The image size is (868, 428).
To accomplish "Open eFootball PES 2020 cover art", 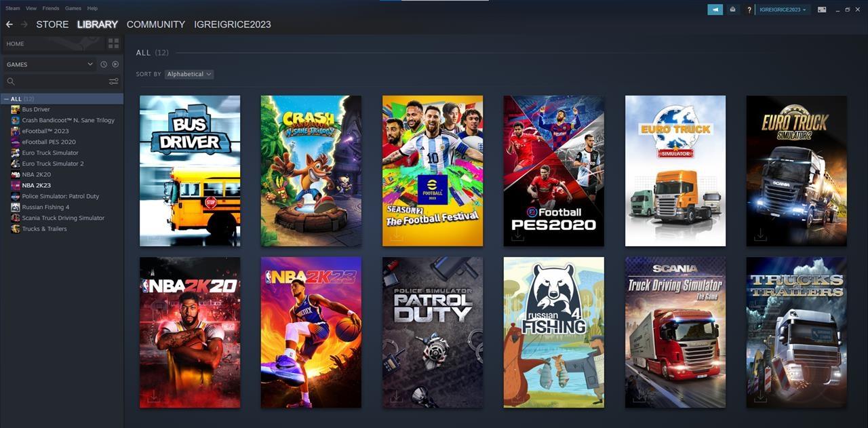I will pos(554,171).
